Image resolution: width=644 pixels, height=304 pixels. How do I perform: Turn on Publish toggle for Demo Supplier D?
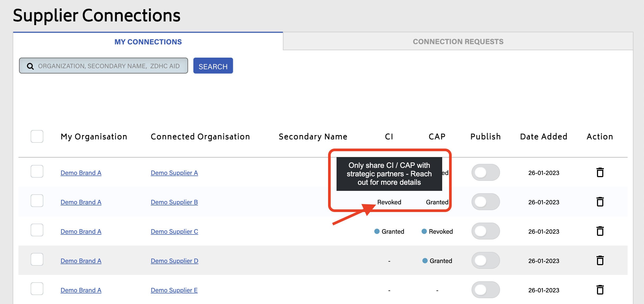(486, 260)
